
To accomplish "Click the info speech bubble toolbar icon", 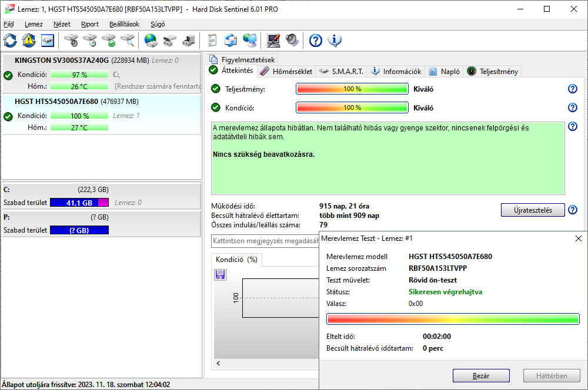I will [335, 41].
